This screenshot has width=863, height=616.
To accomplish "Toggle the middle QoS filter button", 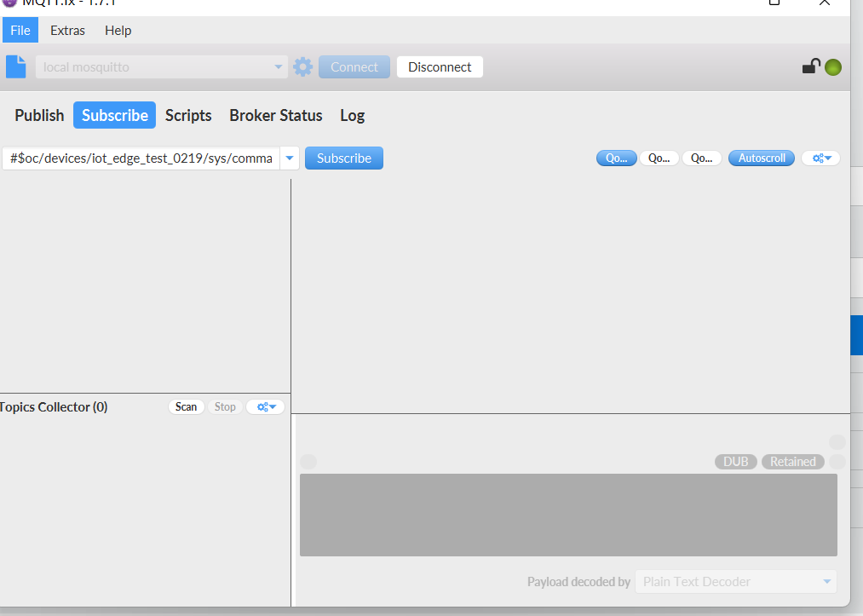I will click(659, 158).
